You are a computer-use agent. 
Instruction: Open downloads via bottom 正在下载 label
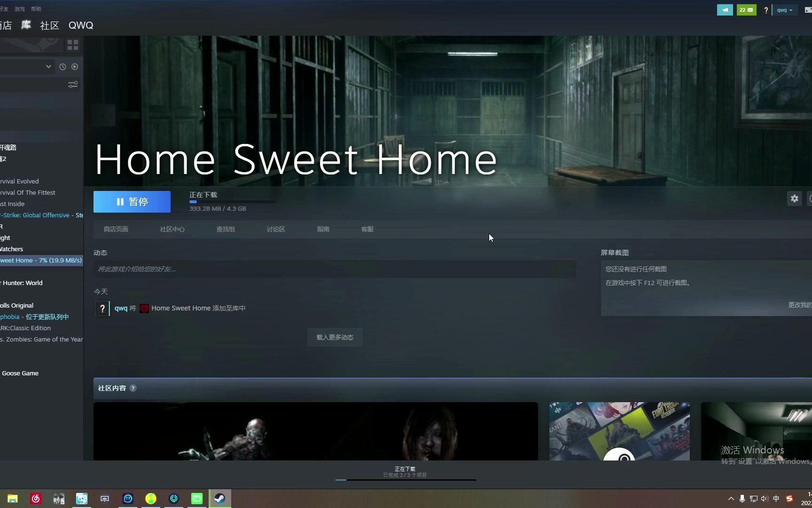[405, 469]
